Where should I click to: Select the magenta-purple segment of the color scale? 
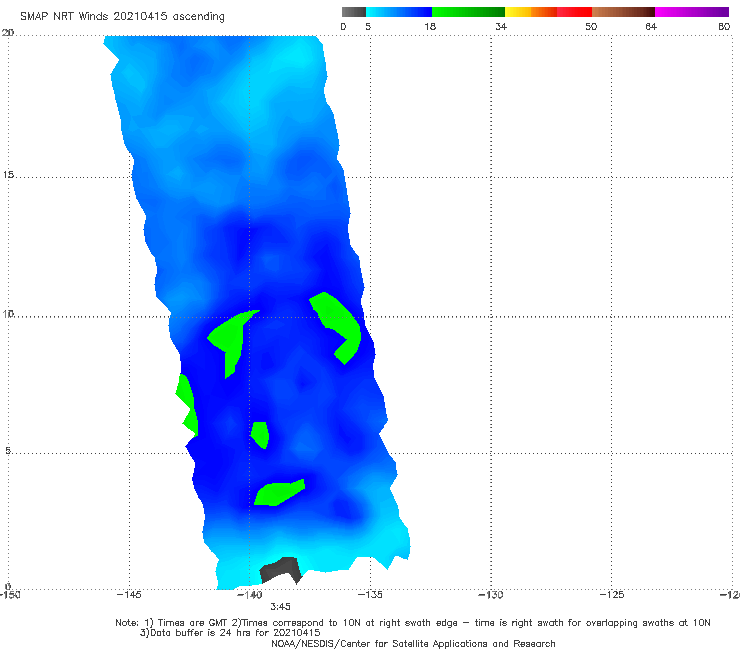692,12
